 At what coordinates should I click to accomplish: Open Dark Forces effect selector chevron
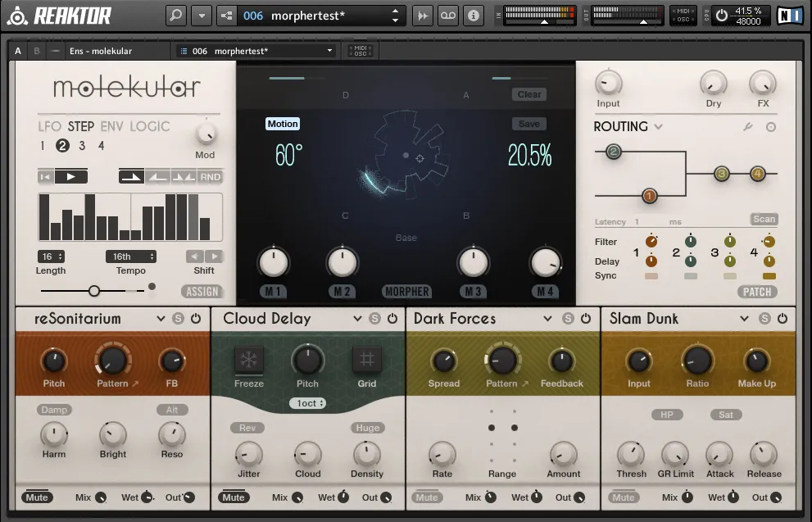pos(547,319)
